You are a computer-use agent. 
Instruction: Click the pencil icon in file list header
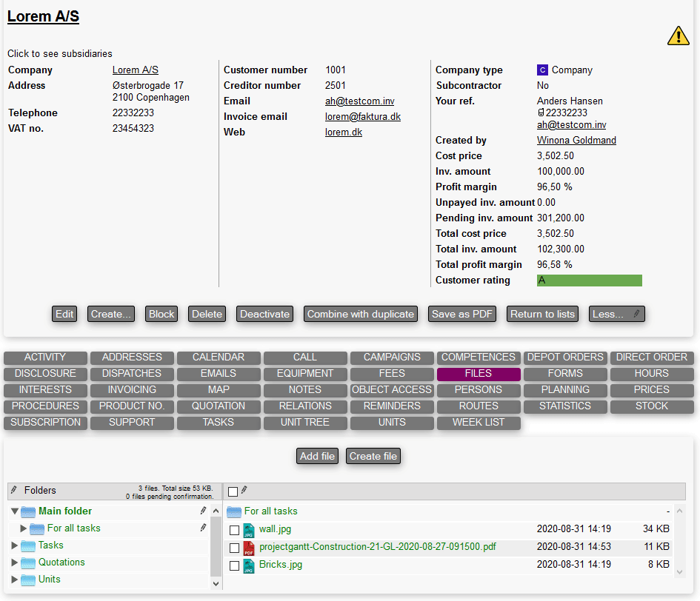(x=244, y=490)
